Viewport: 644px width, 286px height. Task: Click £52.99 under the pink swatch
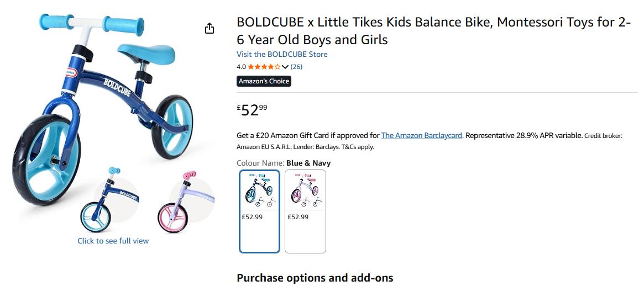(x=298, y=217)
